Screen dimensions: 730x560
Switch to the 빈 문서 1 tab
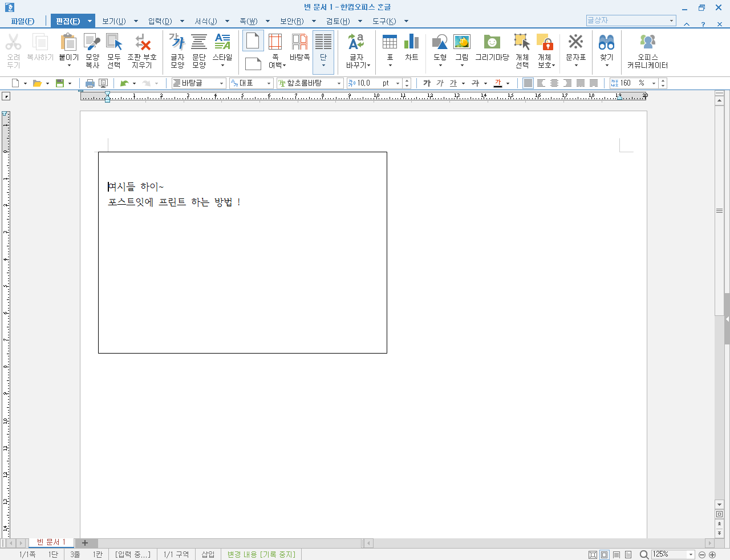[51, 542]
